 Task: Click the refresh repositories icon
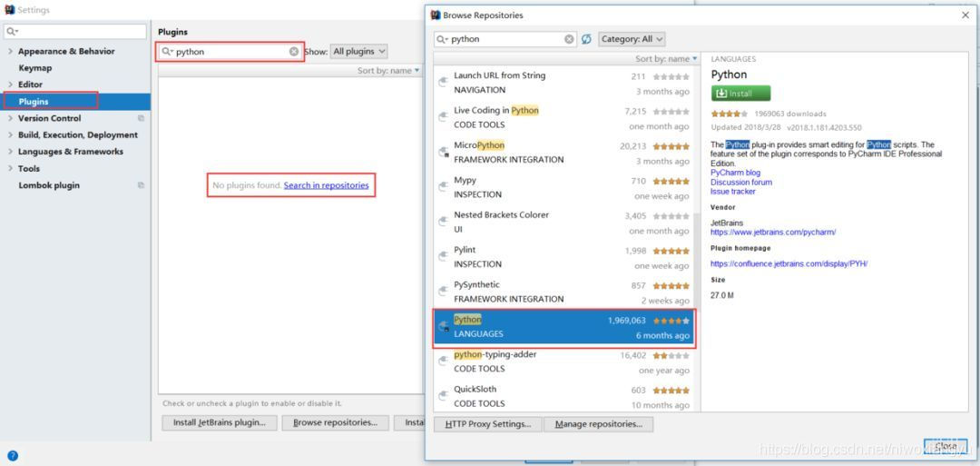pyautogui.click(x=586, y=39)
